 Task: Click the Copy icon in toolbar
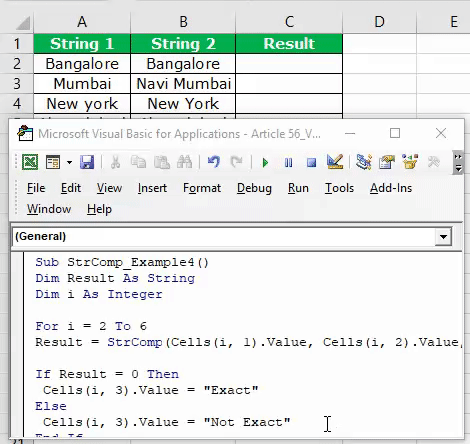click(138, 162)
